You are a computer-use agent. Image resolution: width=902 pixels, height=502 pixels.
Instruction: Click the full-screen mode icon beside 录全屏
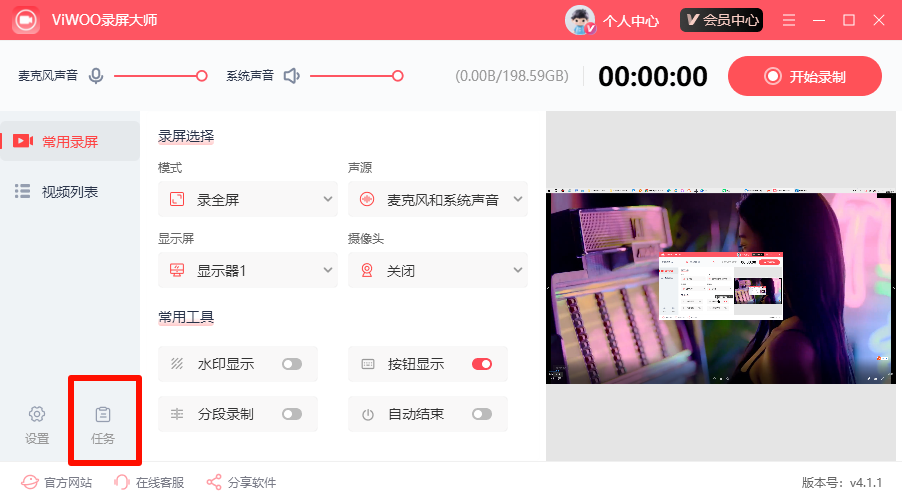point(177,200)
